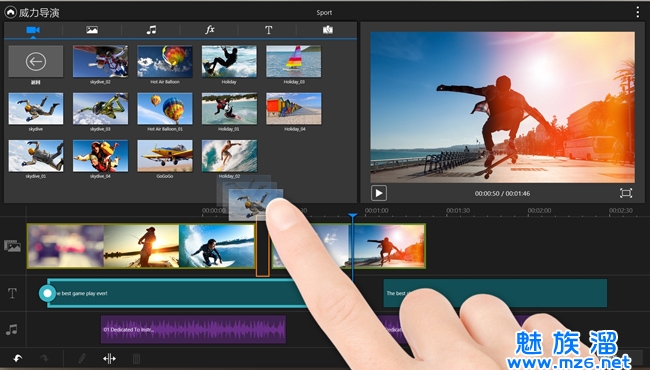Select the Hot Air Balloon clip thumbnail
Screen dimensions: 650x370
[x=165, y=61]
